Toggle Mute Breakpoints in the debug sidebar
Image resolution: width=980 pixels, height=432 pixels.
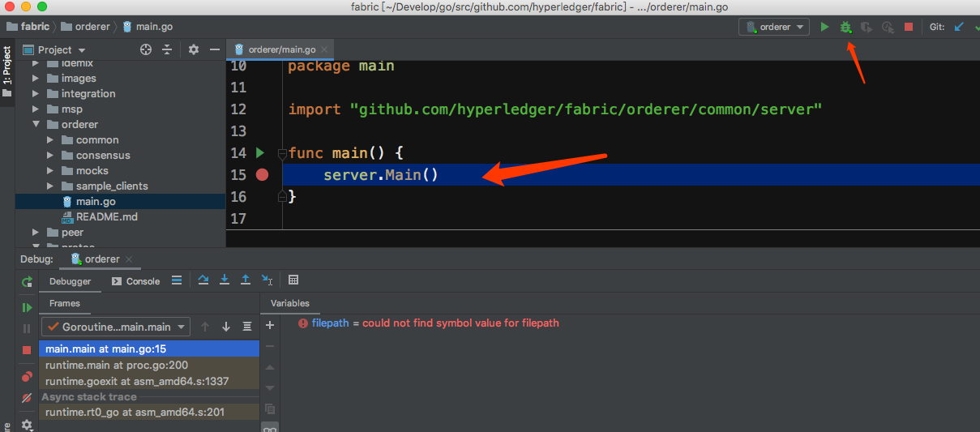27,398
